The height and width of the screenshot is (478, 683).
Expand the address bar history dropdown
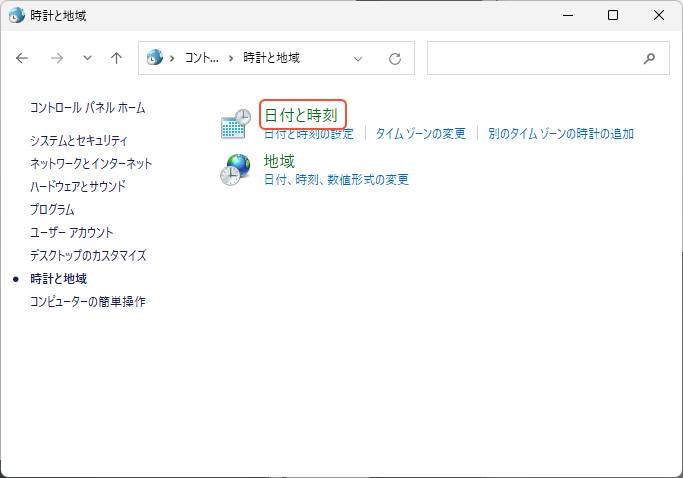point(359,58)
